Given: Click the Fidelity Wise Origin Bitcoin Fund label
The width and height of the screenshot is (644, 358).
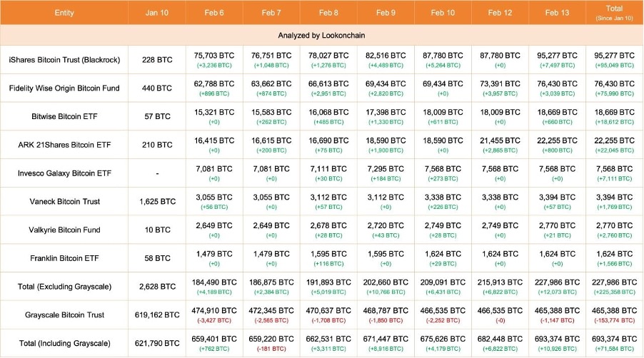Looking at the screenshot, I should pyautogui.click(x=64, y=88).
